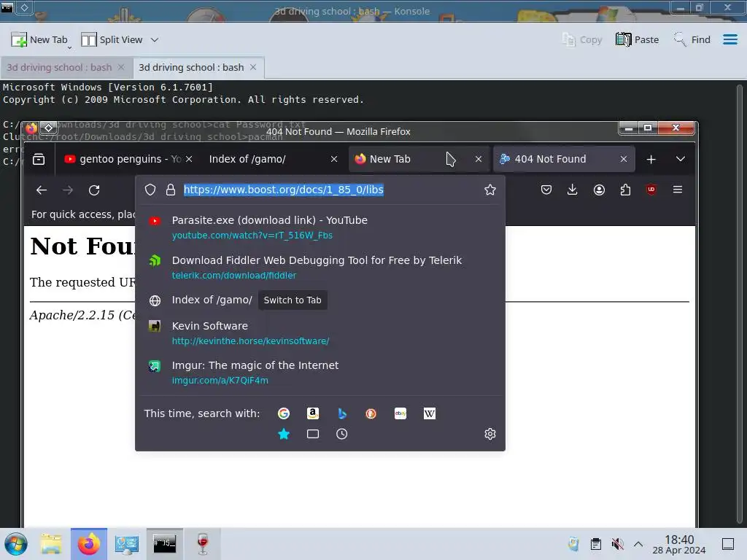Click Find in Konsole toolbar
The width and height of the screenshot is (747, 560).
692,40
